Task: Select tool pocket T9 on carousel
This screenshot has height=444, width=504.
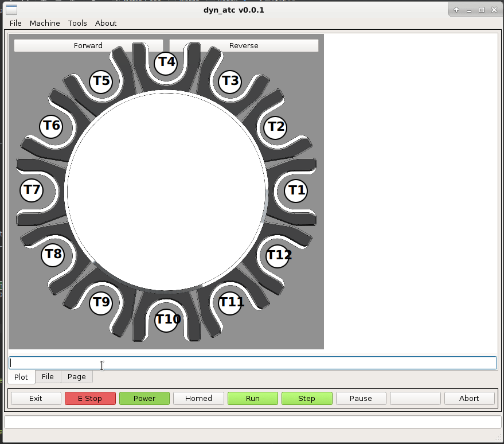Action: click(x=101, y=303)
